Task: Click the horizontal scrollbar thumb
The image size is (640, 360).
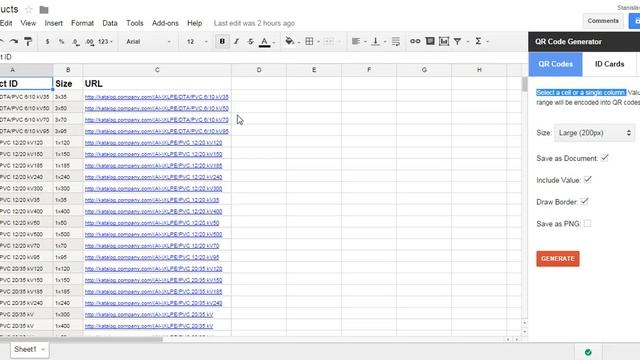Action: (81, 339)
